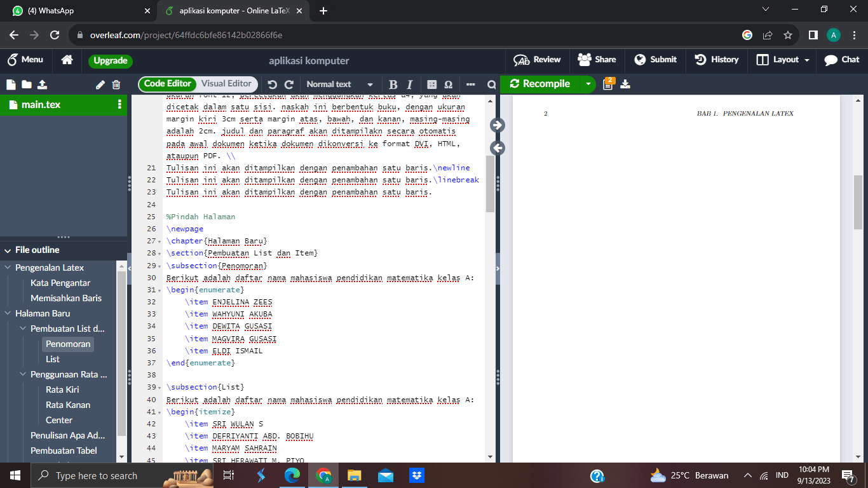Fold the \chapter line 27 arrow
Viewport: 868px width, 488px height.
[159, 241]
